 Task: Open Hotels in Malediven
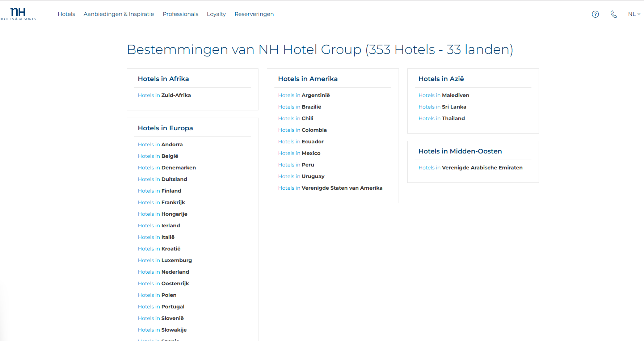tap(444, 95)
